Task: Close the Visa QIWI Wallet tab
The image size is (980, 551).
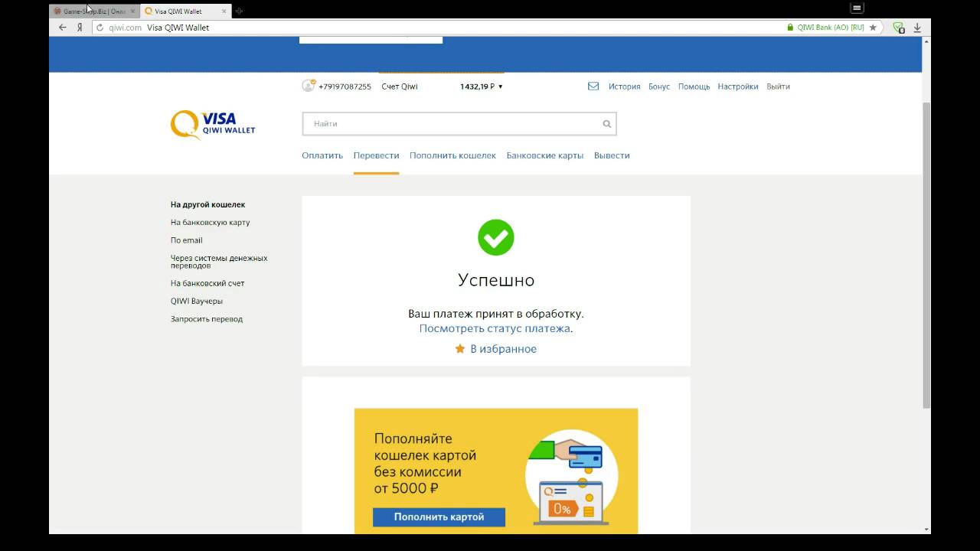Action: [x=224, y=11]
